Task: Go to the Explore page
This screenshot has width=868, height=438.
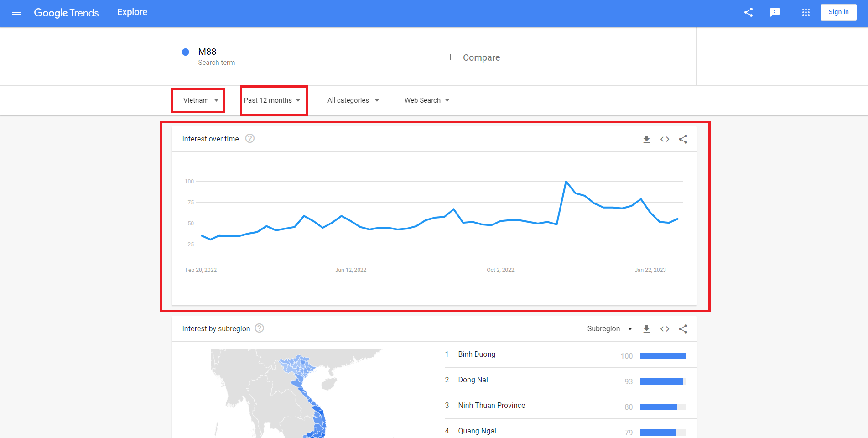Action: click(132, 12)
